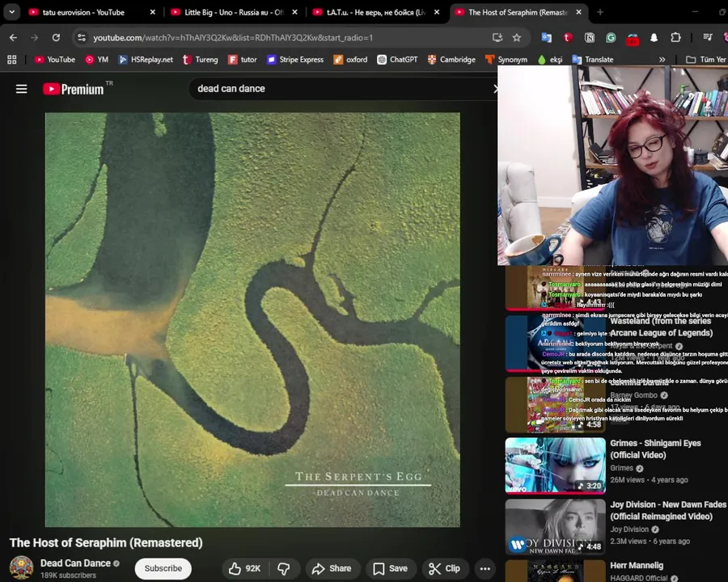Close the Little Big - Uno tab
The width and height of the screenshot is (728, 582).
tap(294, 12)
